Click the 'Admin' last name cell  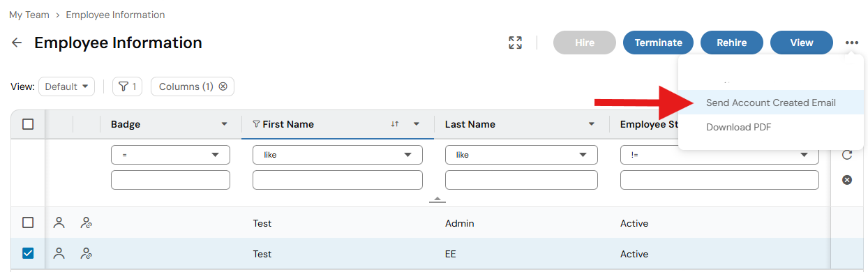[x=459, y=223]
